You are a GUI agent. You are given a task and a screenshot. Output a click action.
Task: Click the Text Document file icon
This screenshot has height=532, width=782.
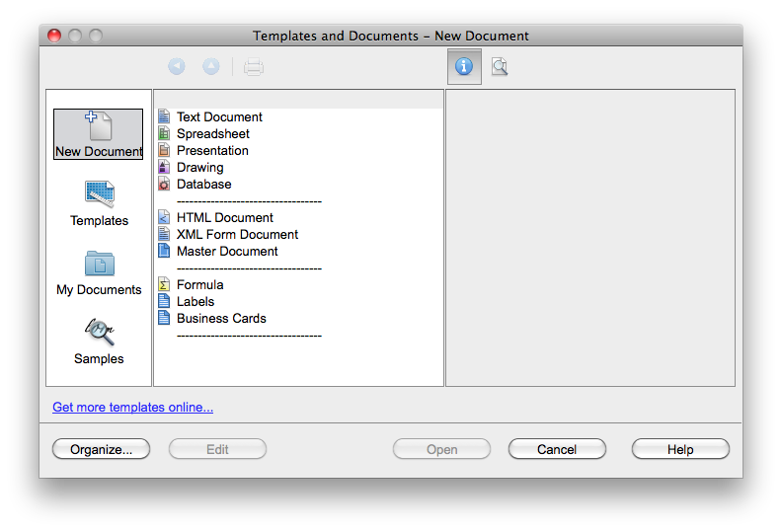pyautogui.click(x=164, y=116)
